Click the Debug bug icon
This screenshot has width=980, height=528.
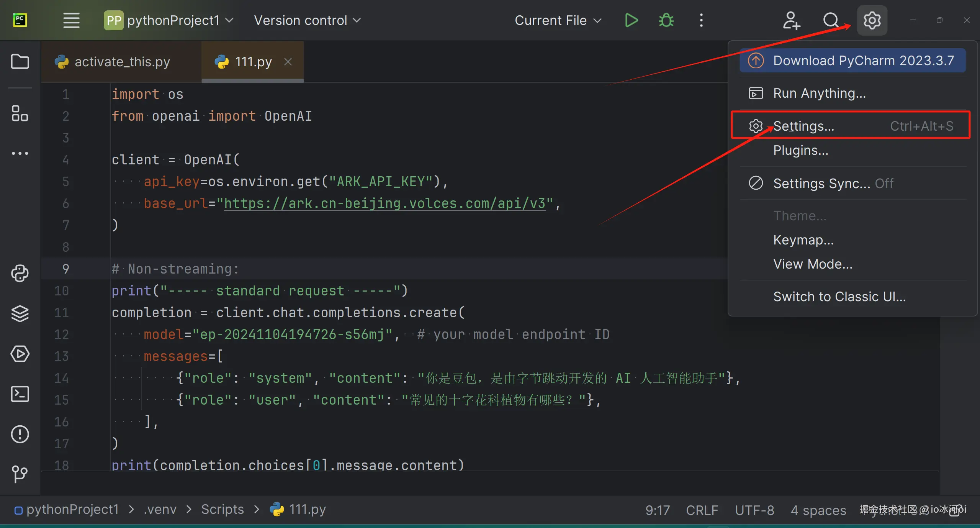(666, 20)
